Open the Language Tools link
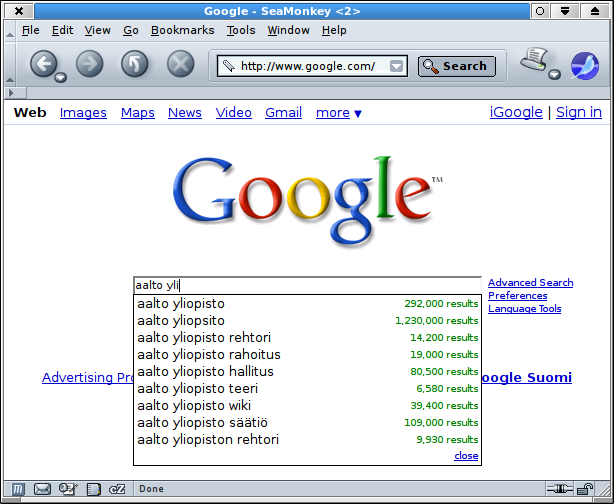 click(x=524, y=309)
